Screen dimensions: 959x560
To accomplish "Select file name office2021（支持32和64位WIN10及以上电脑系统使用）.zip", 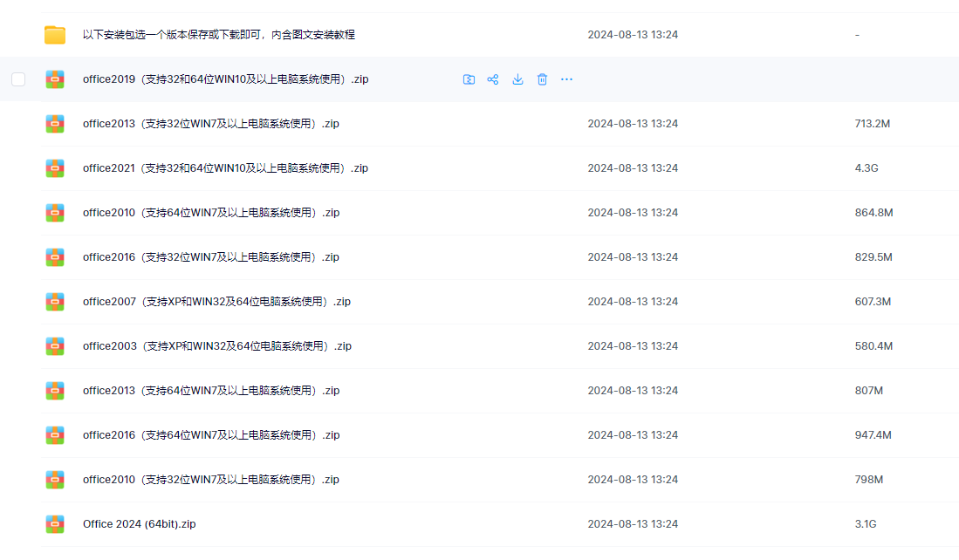I will (x=226, y=168).
